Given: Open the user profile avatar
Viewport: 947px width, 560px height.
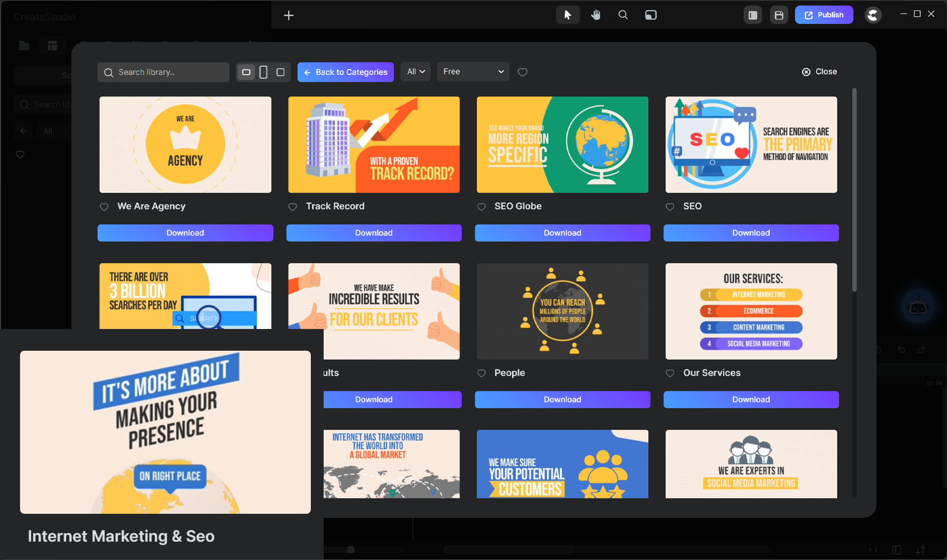Looking at the screenshot, I should pos(873,15).
